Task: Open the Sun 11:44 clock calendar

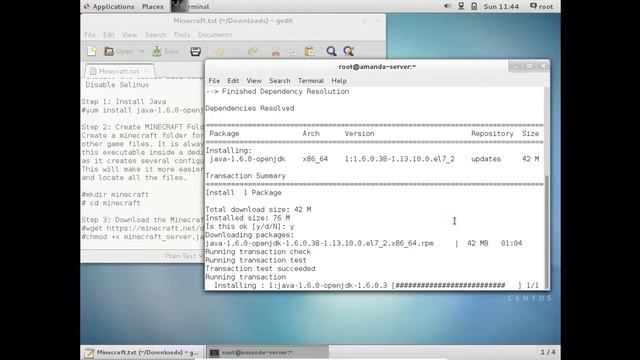Action: click(x=501, y=7)
